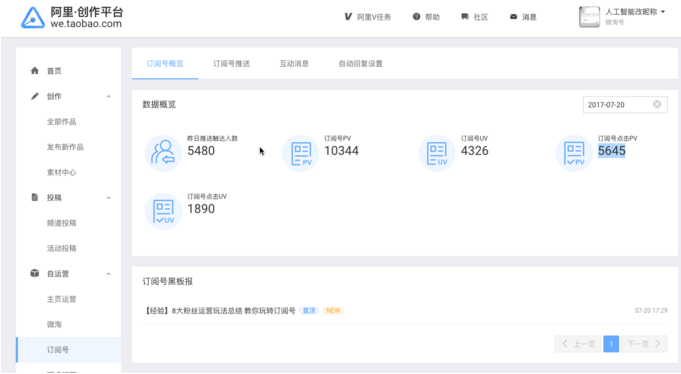Click the 置顶 tag on the article
This screenshot has width=681, height=374.
point(309,311)
